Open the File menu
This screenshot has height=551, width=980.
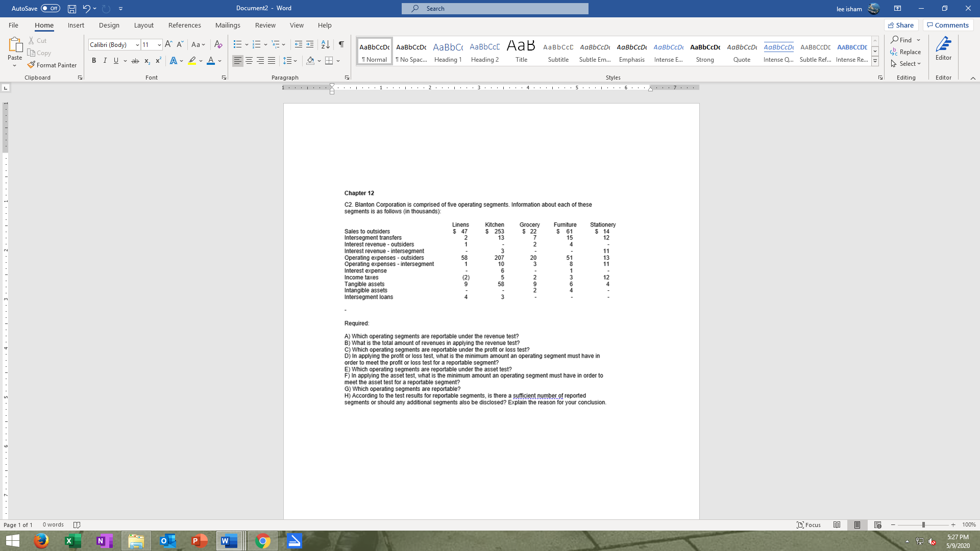coord(13,25)
